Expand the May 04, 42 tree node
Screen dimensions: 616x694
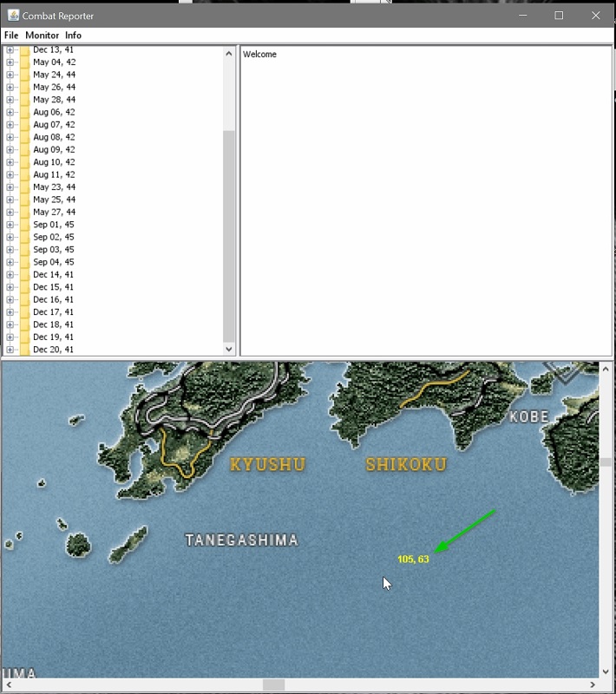click(x=10, y=62)
